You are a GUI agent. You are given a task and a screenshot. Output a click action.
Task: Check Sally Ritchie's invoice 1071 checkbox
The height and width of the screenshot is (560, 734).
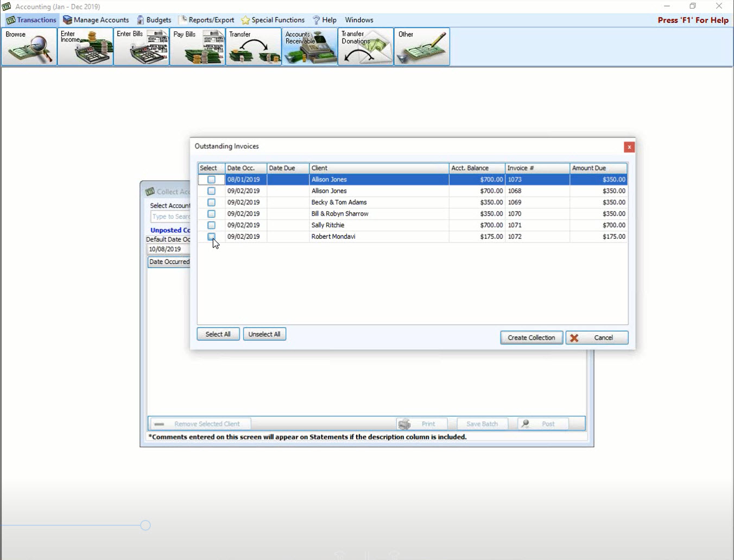211,225
